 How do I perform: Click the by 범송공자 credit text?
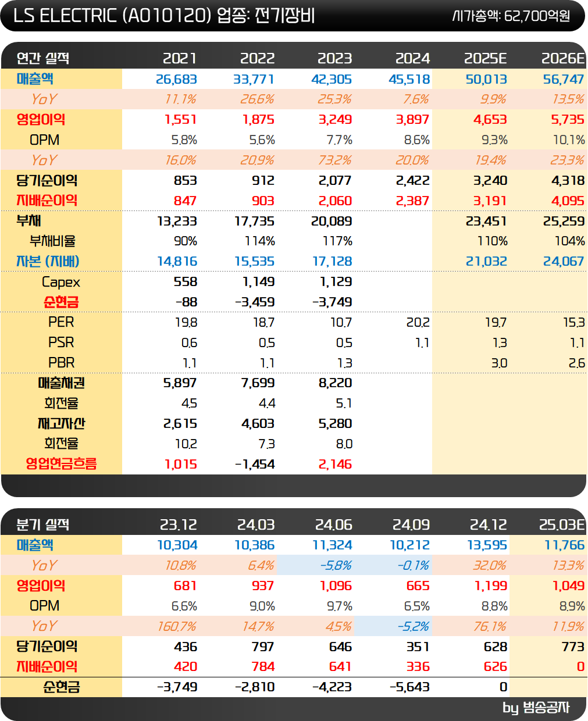[x=536, y=708]
